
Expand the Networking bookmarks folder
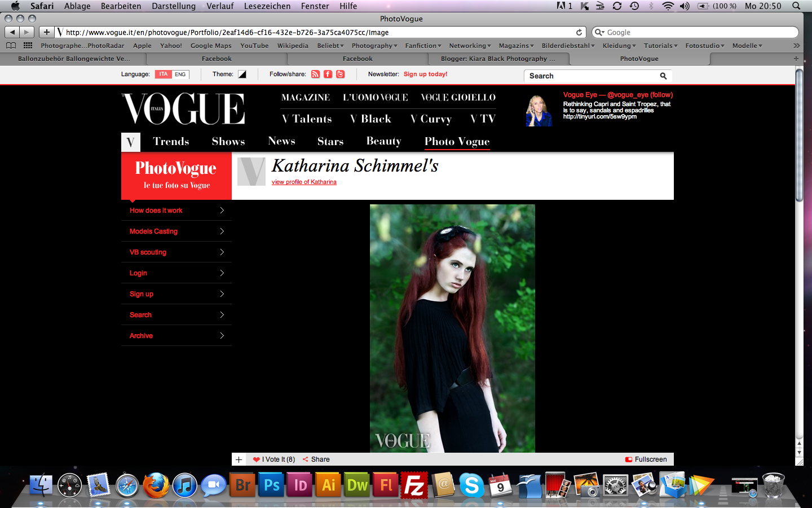pyautogui.click(x=470, y=46)
